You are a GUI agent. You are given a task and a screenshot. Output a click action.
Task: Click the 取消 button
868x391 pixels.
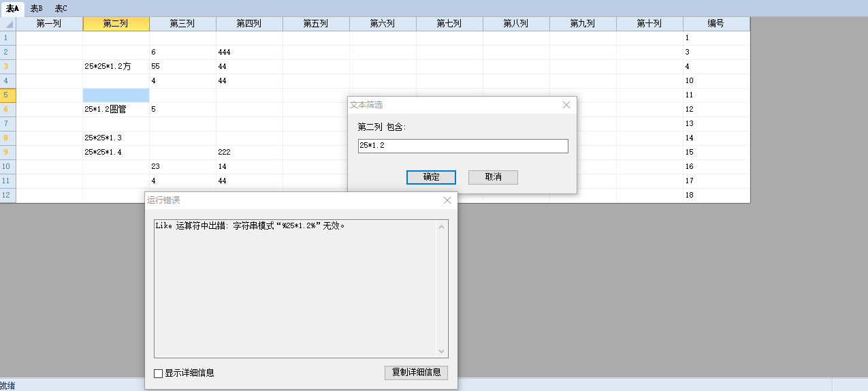click(493, 177)
